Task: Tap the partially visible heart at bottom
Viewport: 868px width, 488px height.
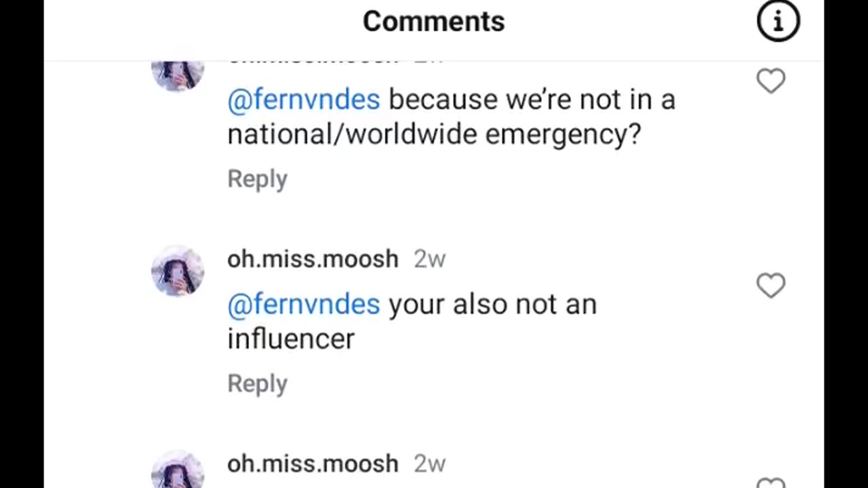Action: coord(771,483)
